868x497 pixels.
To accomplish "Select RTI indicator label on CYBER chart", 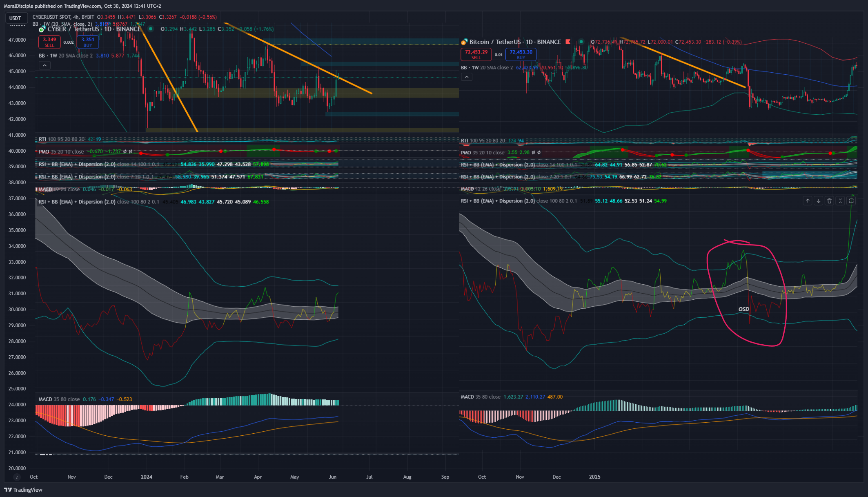I will [x=62, y=139].
